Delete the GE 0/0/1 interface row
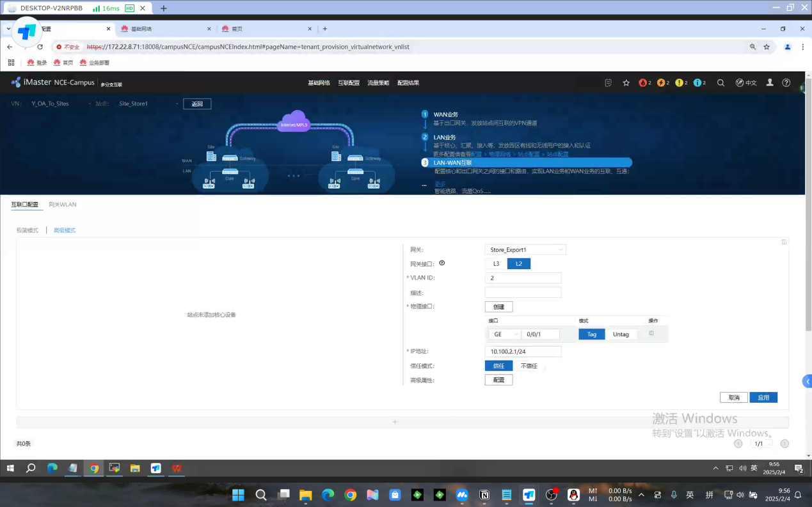This screenshot has width=812, height=507. tap(651, 333)
